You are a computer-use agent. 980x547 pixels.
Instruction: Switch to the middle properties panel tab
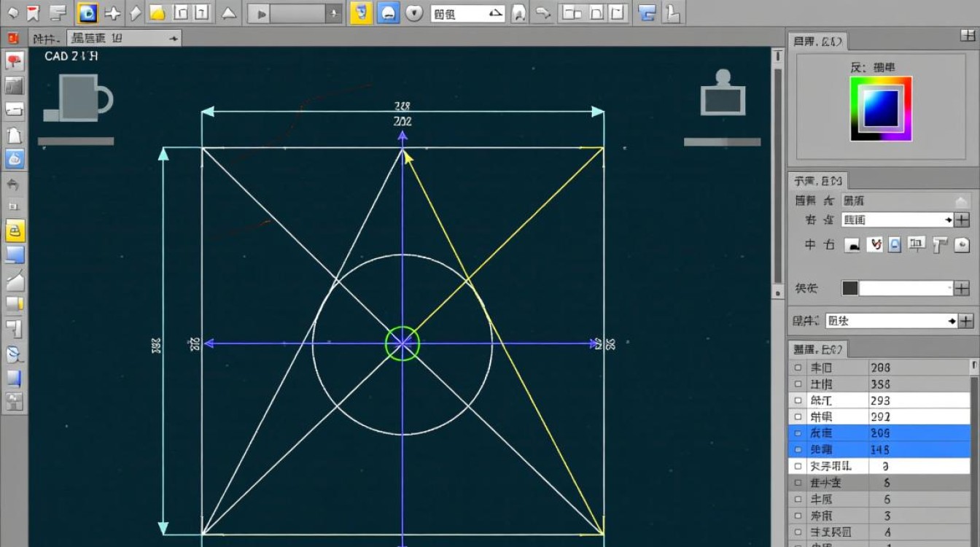[x=817, y=181]
